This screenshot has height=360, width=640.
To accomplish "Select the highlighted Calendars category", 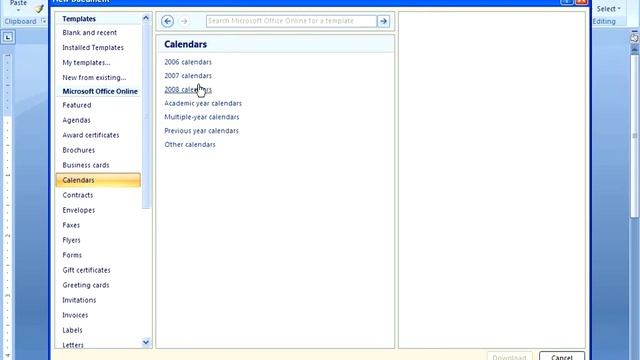I will point(98,180).
